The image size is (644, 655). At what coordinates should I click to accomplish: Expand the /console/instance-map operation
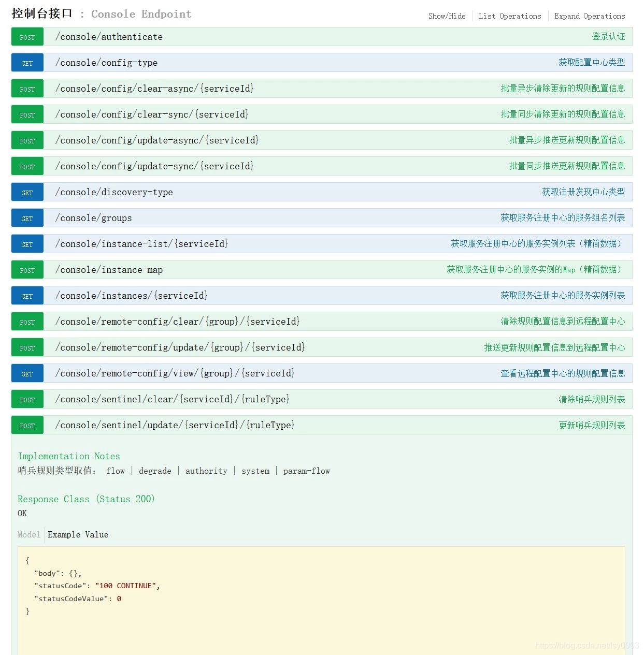tap(109, 270)
